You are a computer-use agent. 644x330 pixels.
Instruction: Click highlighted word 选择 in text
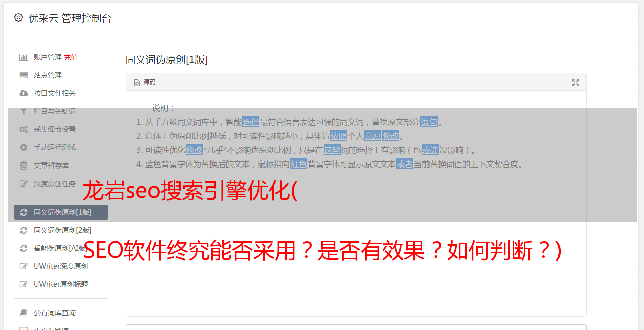pos(251,122)
